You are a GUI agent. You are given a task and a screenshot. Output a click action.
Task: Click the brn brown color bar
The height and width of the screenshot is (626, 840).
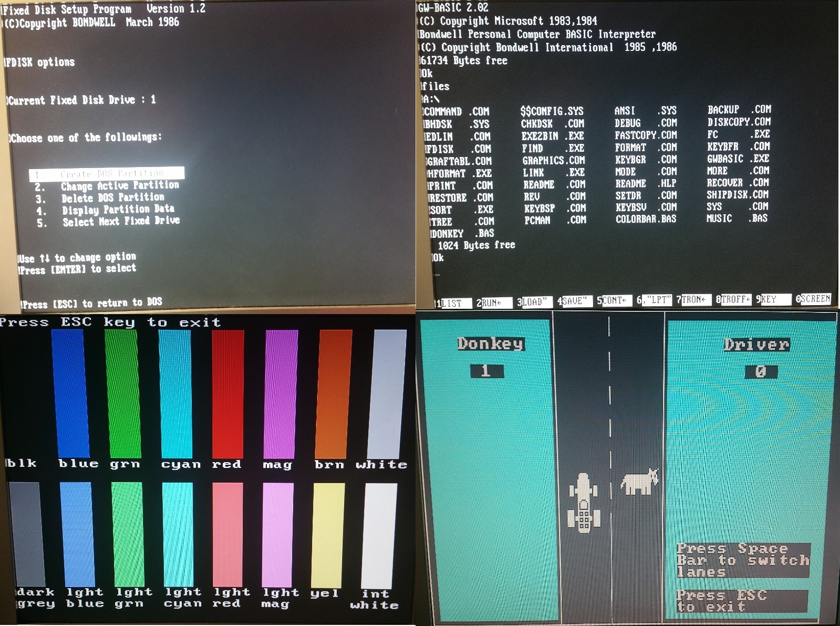coord(333,393)
